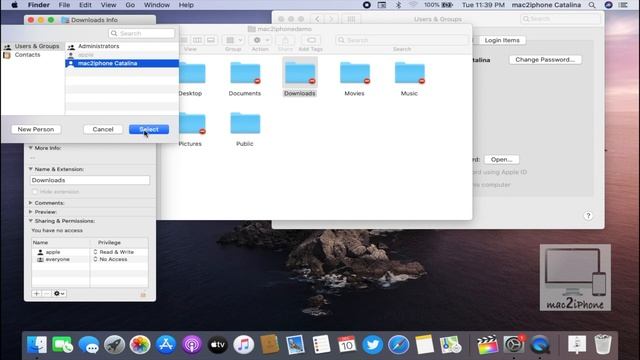The width and height of the screenshot is (640, 360).
Task: Open the Documents folder in Finder window
Action: (x=245, y=73)
